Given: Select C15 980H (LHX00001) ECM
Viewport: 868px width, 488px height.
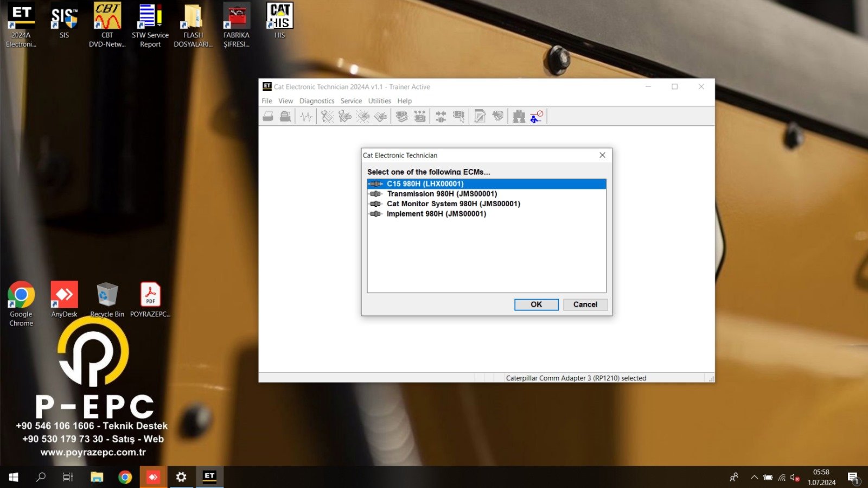Looking at the screenshot, I should pyautogui.click(x=487, y=184).
